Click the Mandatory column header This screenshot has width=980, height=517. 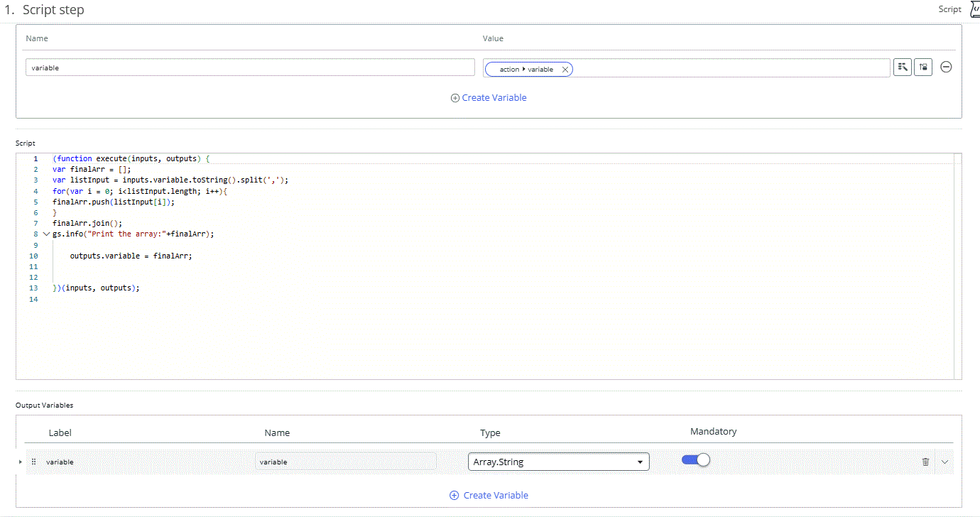click(714, 431)
